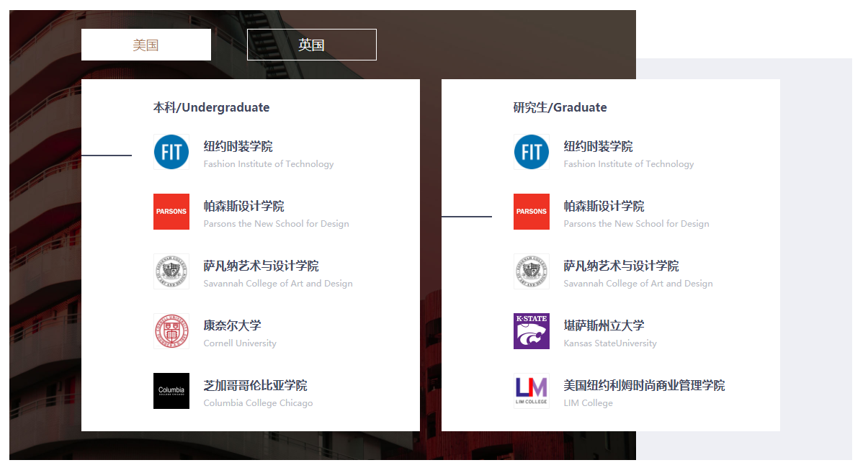Click Savannah College of Art text under Graduate

[638, 284]
